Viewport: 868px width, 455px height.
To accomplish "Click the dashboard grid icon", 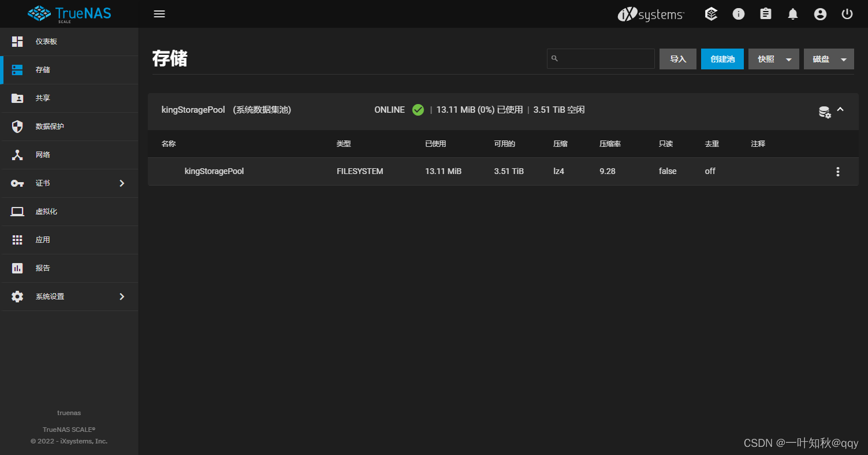I will tap(17, 42).
